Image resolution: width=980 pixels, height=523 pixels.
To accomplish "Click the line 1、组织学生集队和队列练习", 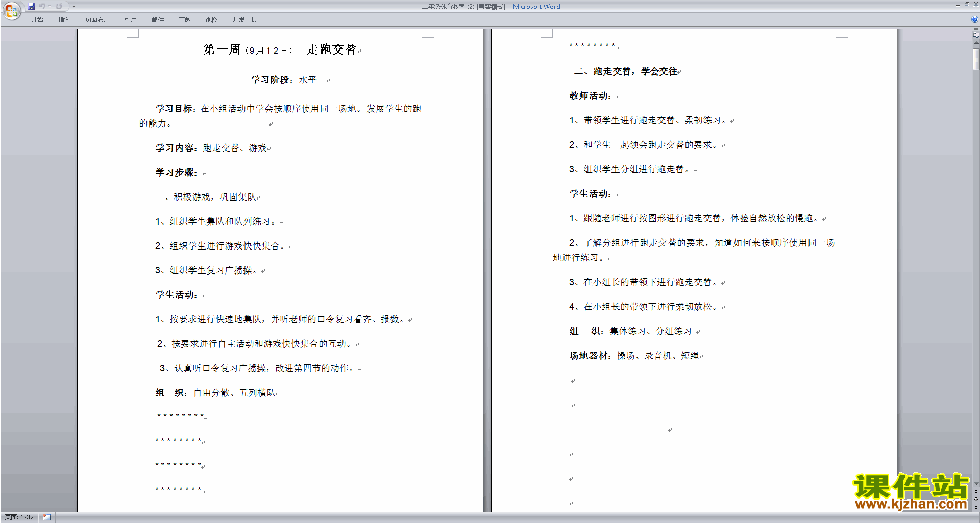I will [x=217, y=221].
